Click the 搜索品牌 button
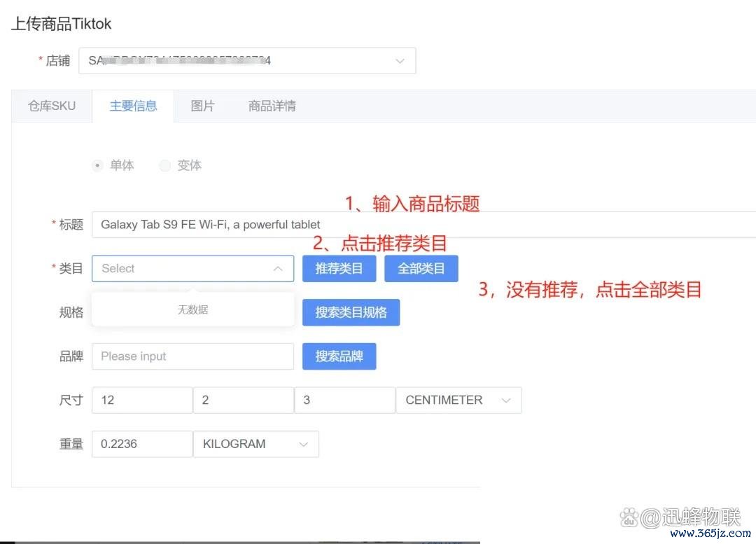756x544 pixels. tap(339, 356)
